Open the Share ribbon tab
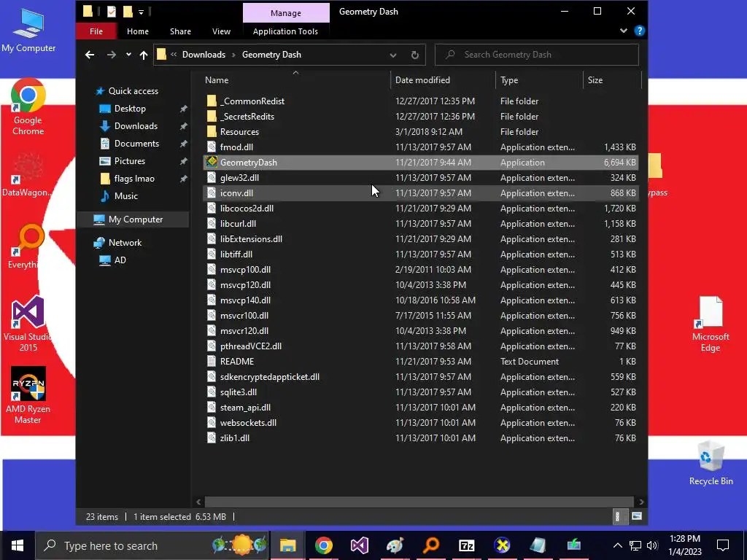 (181, 31)
